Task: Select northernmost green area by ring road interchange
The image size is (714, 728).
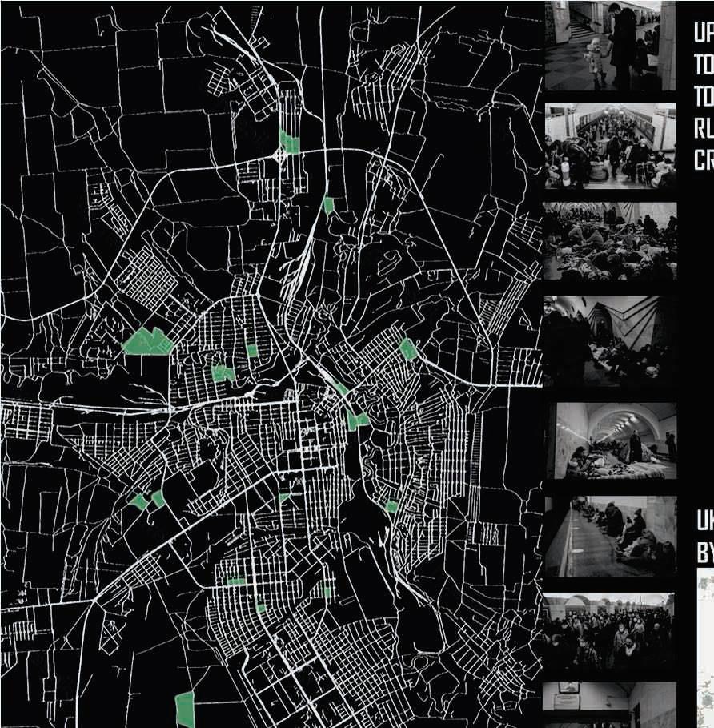Action: pos(289,142)
